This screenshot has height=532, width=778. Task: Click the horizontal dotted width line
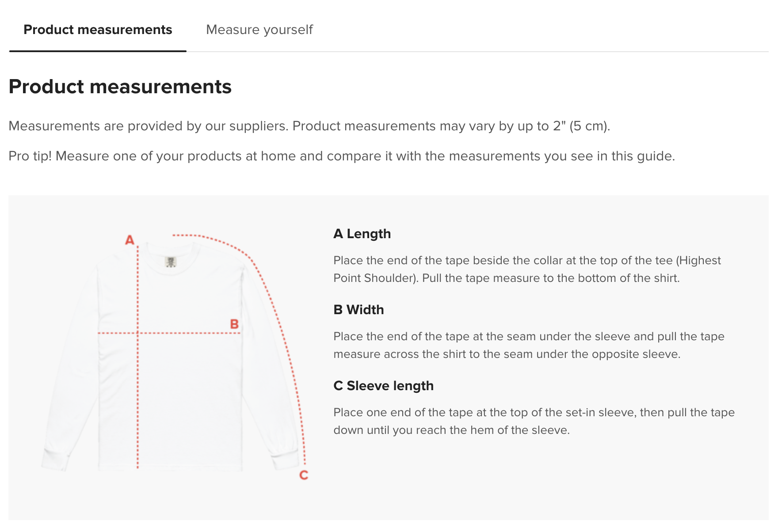click(169, 333)
